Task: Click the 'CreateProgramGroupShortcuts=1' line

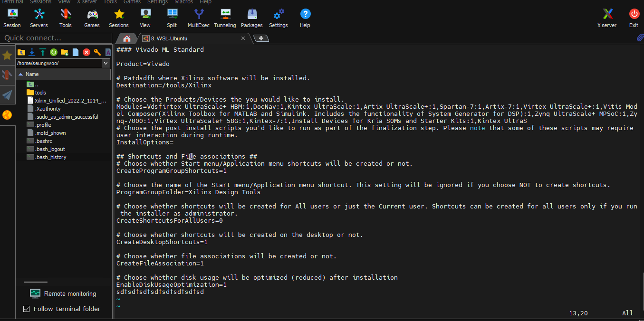Action: 172,170
